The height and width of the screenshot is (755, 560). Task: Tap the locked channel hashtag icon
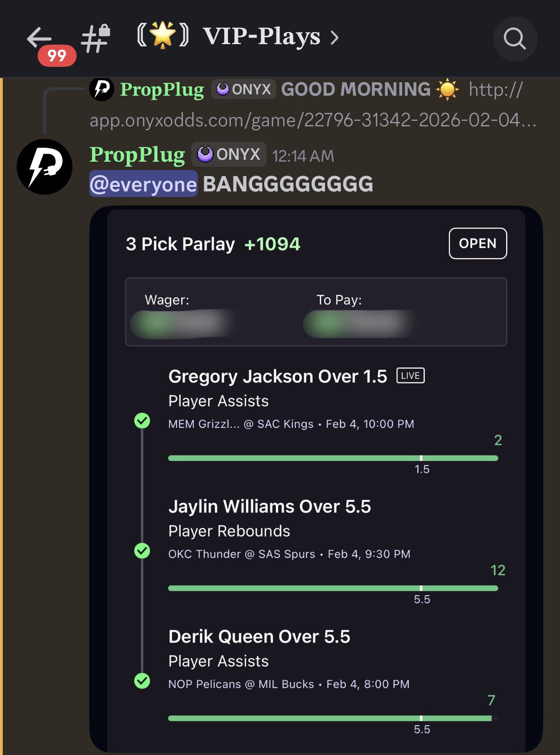tap(96, 38)
